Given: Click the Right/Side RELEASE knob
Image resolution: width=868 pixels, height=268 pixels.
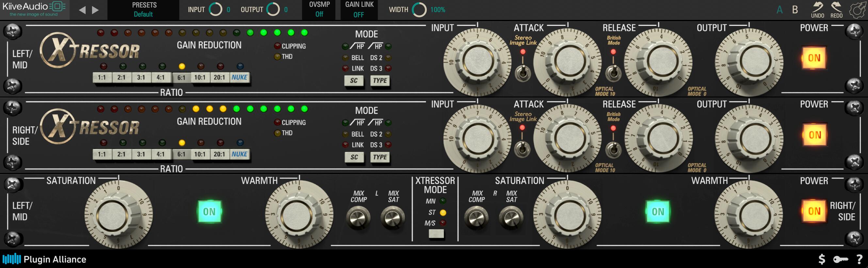Looking at the screenshot, I should pos(658,138).
